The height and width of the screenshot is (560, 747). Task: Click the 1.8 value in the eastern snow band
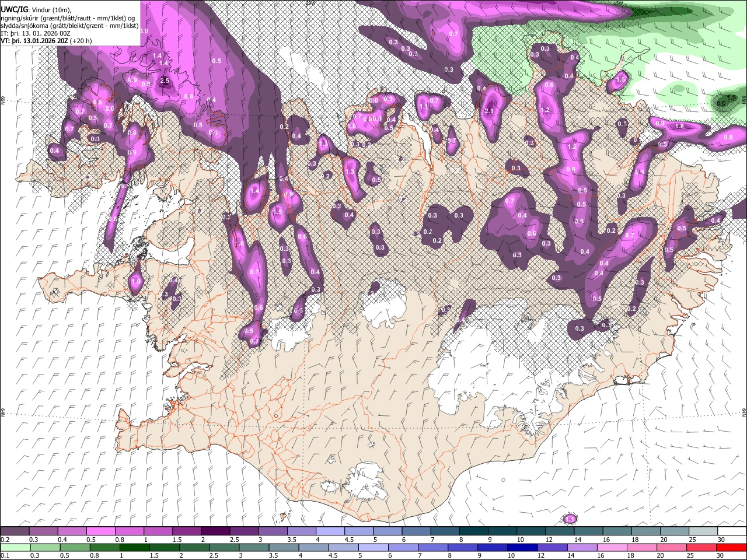click(x=679, y=126)
